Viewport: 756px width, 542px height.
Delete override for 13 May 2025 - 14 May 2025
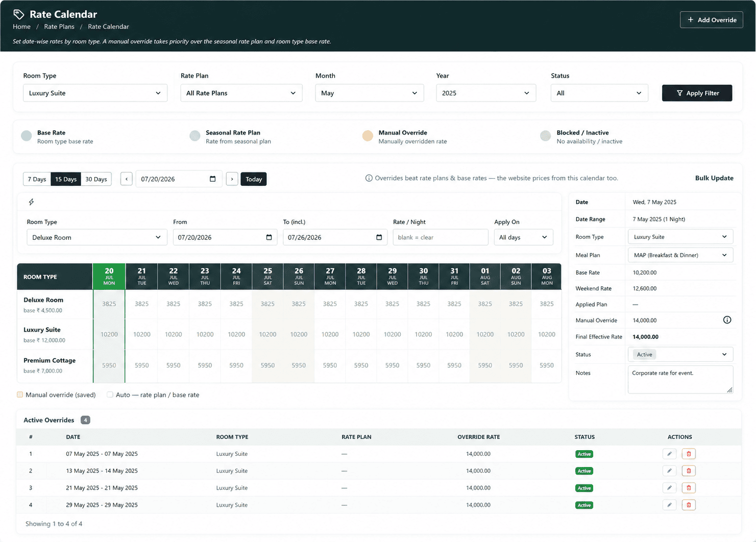click(x=689, y=471)
